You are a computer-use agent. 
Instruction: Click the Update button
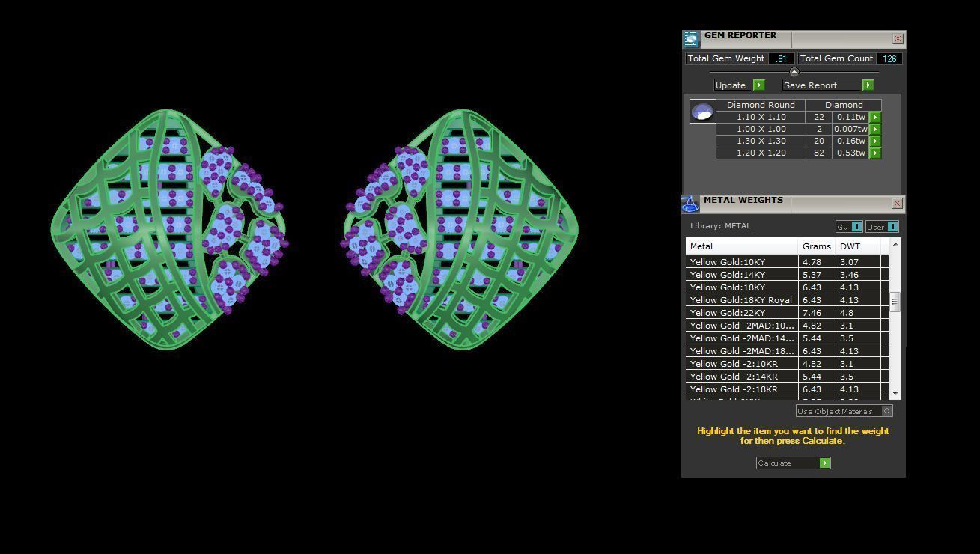733,85
